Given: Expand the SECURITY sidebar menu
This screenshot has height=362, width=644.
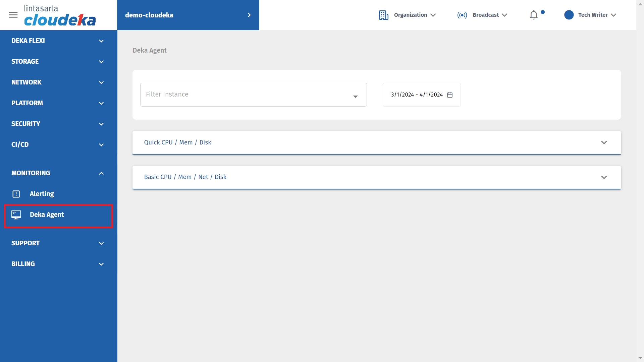Looking at the screenshot, I should click(58, 124).
